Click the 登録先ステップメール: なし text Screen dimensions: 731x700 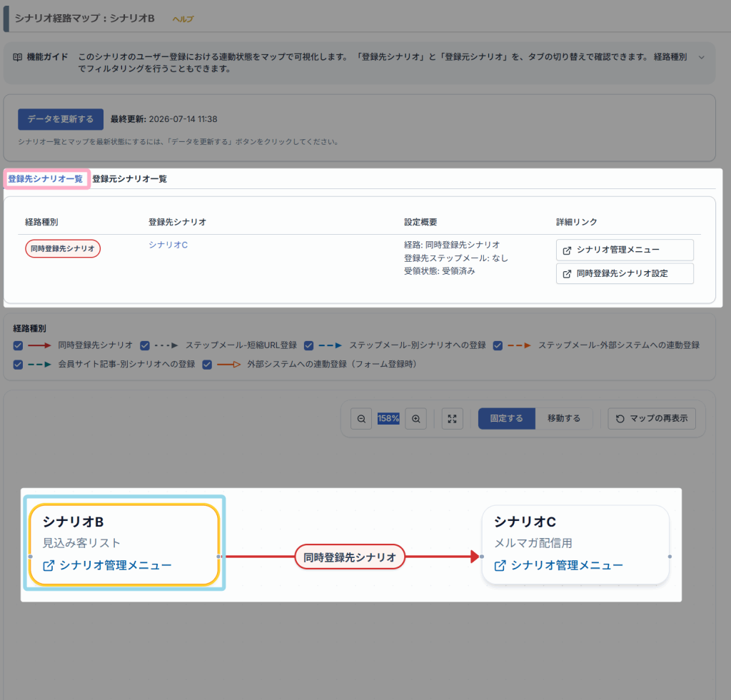pyautogui.click(x=456, y=258)
